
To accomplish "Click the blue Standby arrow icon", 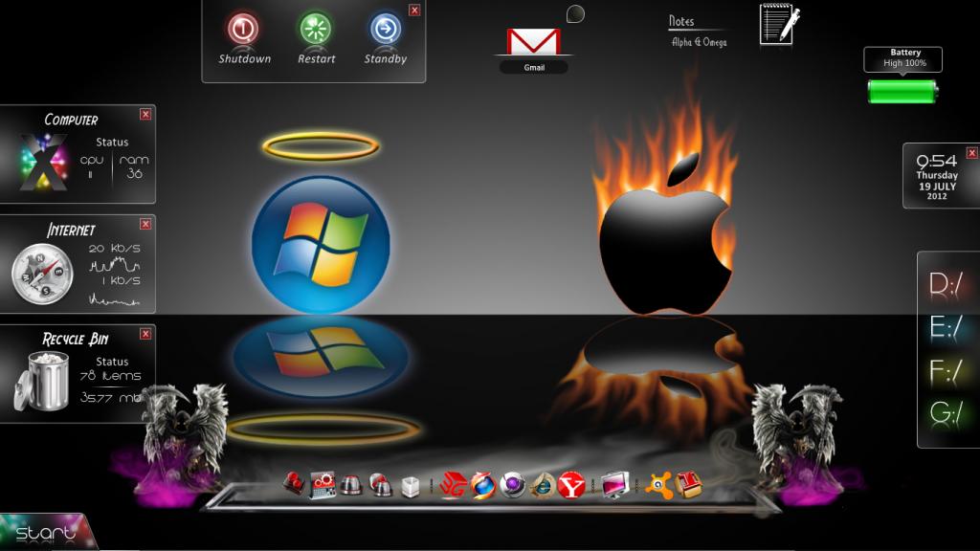I will (x=386, y=29).
